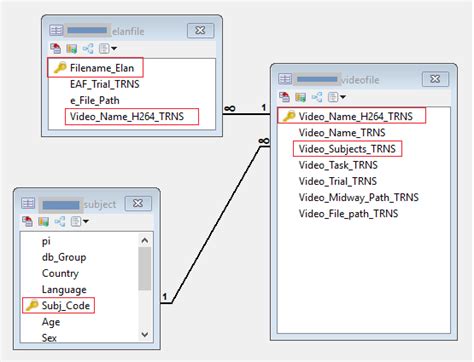Click the red stacked-sheets icon in the elanfile toolbar
The image size is (474, 362).
tap(55, 49)
